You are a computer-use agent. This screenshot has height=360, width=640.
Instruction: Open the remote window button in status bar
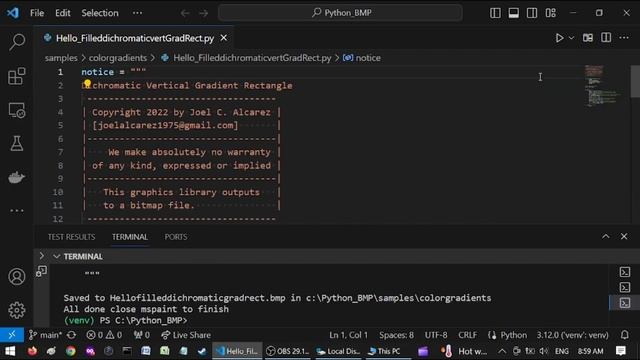12,335
